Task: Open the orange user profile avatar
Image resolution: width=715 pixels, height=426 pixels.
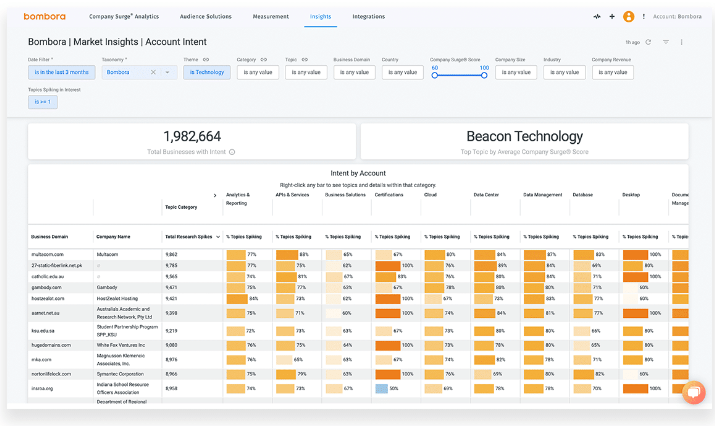Action: pos(628,16)
